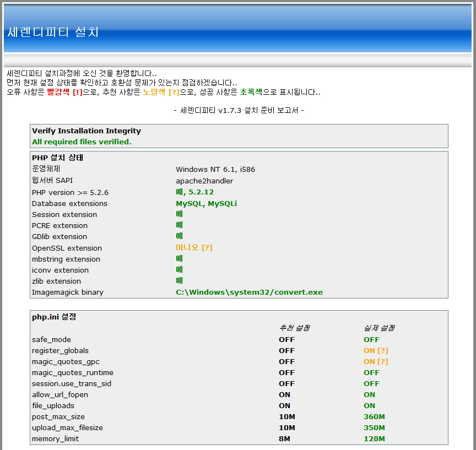Screen dimensions: 476x450
Task: Click the 'session.use_trans_sid' setting name
Action: pyautogui.click(x=72, y=383)
